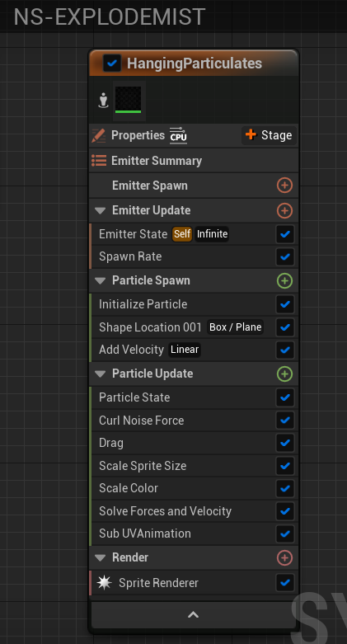
Task: Add module via Emitter Spawn plus icon
Action: (x=284, y=186)
